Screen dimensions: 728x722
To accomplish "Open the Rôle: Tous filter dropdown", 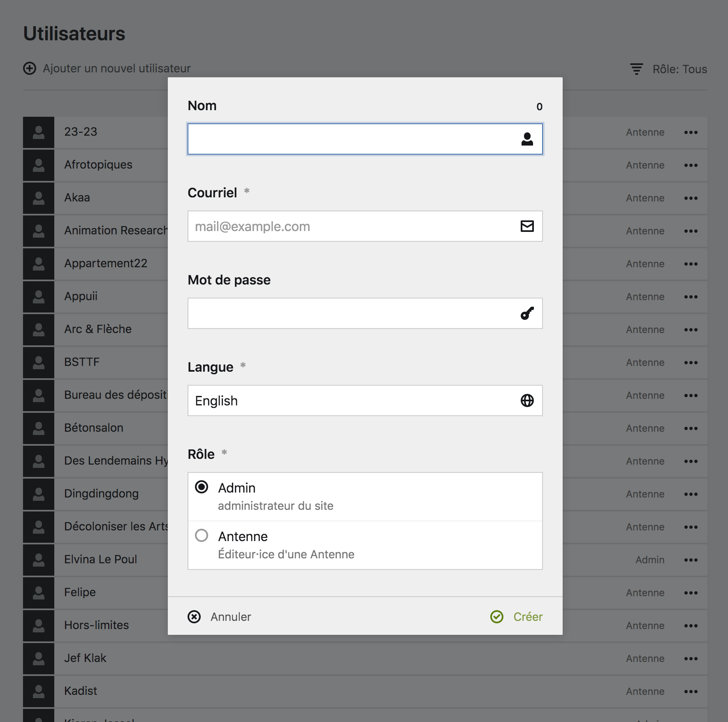I will pyautogui.click(x=679, y=69).
